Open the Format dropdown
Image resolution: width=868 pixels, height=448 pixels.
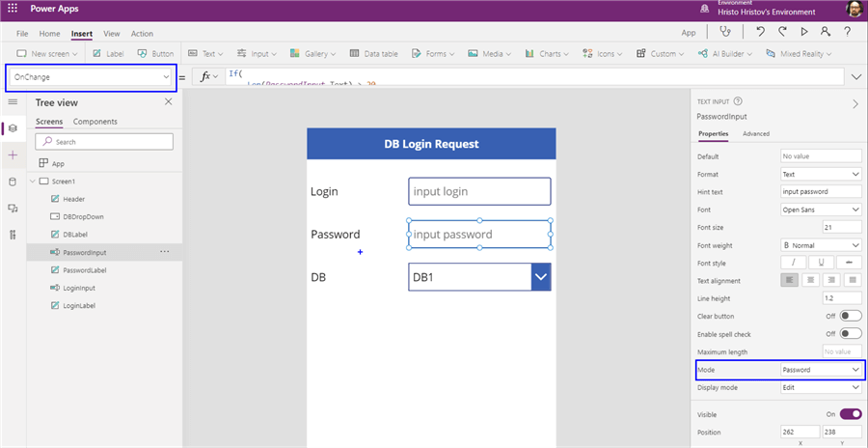[x=821, y=174]
